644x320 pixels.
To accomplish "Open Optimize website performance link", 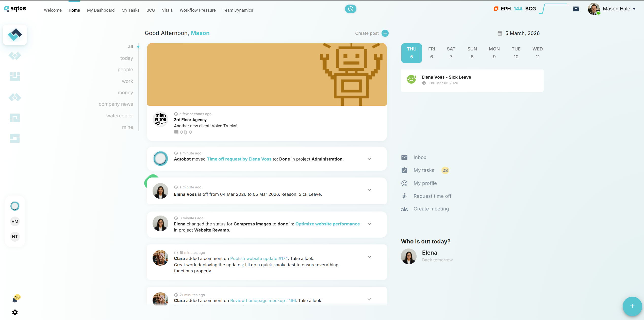I will (327, 224).
